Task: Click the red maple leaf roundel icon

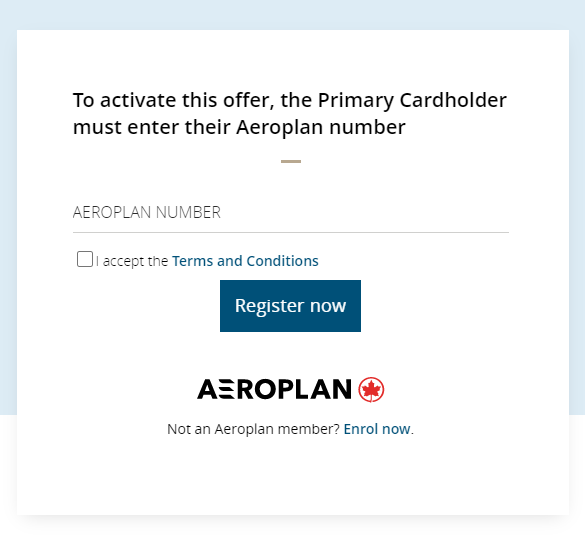Action: coord(371,389)
